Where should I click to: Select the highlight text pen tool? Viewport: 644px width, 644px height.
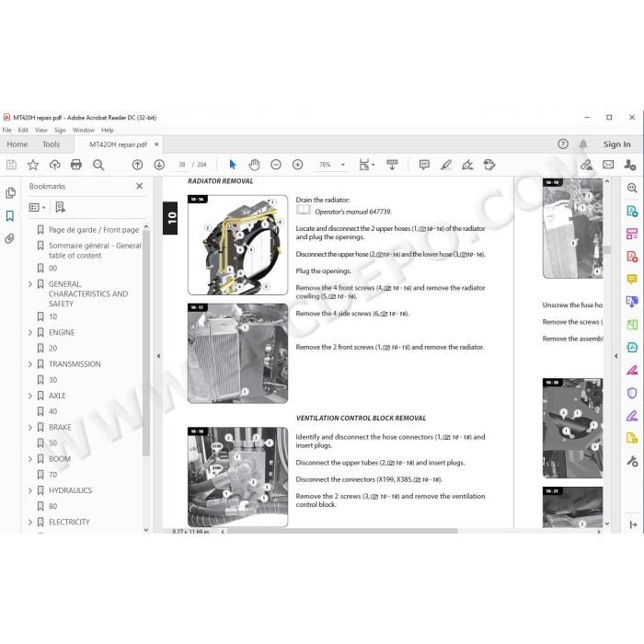[x=446, y=165]
